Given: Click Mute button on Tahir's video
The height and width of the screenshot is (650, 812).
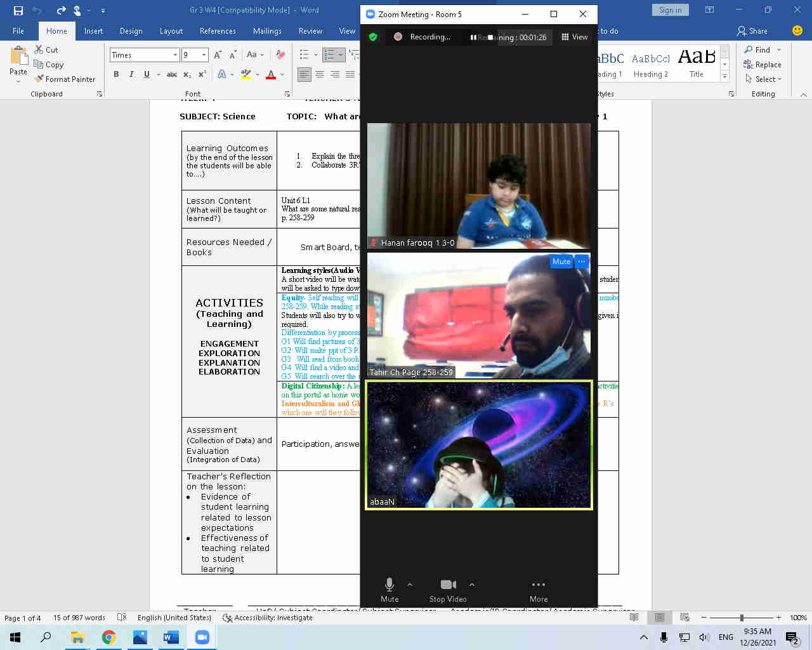Looking at the screenshot, I should pos(561,262).
